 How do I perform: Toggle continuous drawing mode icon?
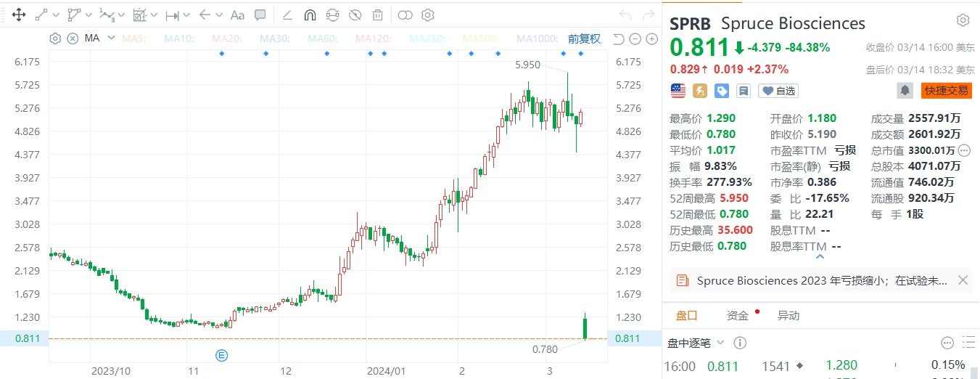[x=332, y=15]
